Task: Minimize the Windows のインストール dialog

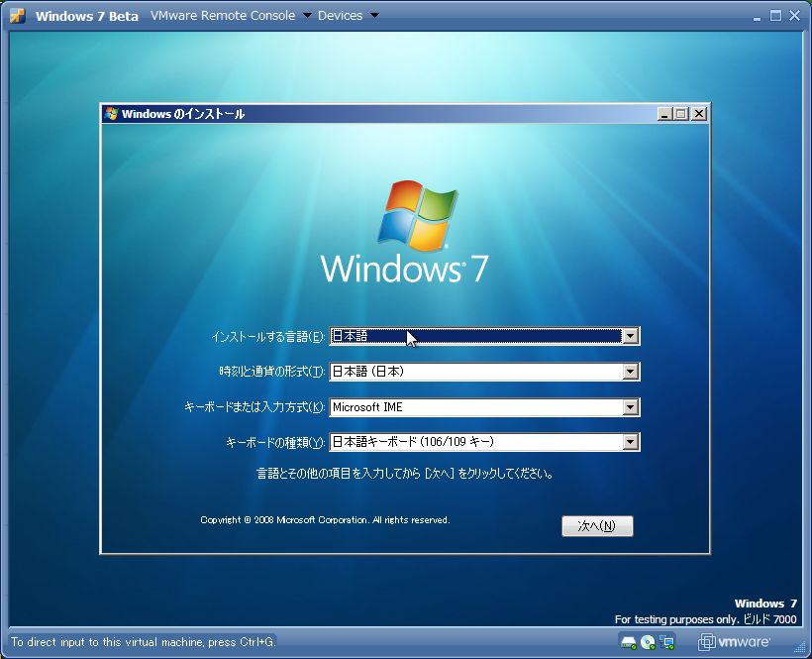Action: tap(664, 113)
